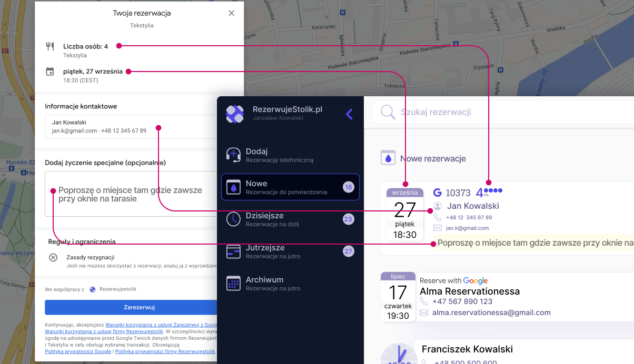Click the phone icon beside +48 12 345 67 89
The image size is (634, 364).
(438, 217)
